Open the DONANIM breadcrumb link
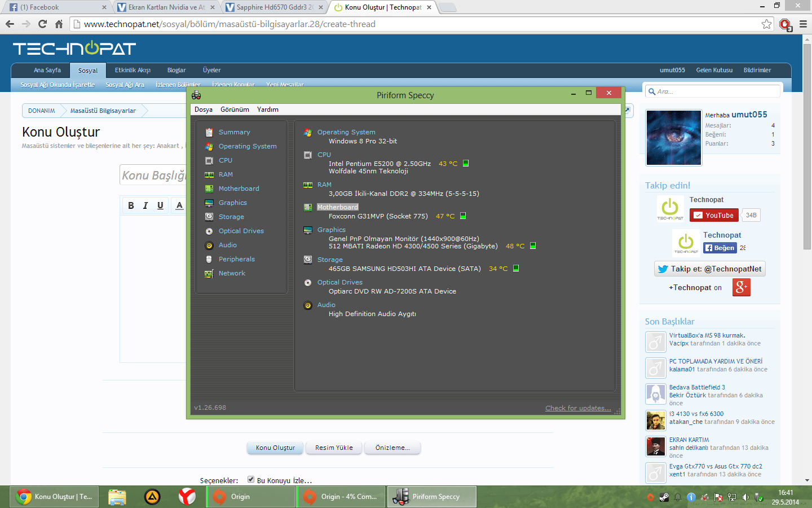 pos(42,111)
